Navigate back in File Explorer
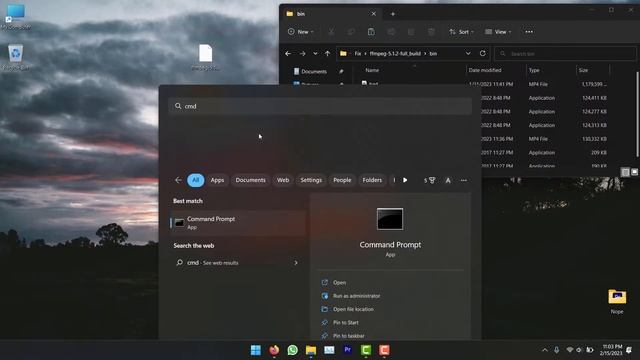The image size is (640, 360). tap(288, 53)
